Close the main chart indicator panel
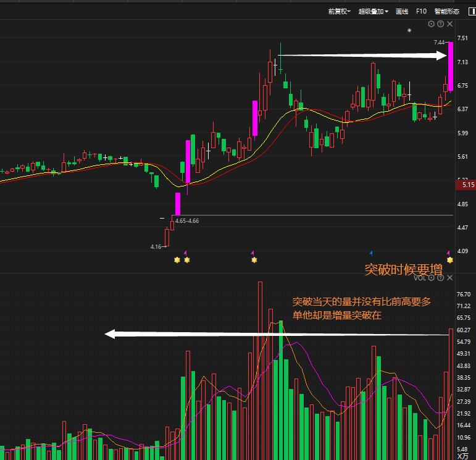Viewport: 476px width, 460px height. point(450,24)
